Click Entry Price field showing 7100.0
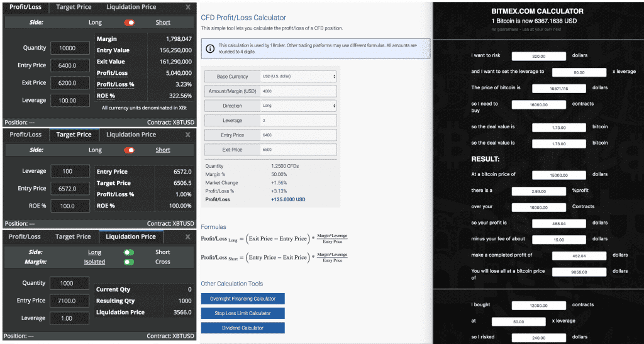644x344 pixels. click(x=69, y=301)
